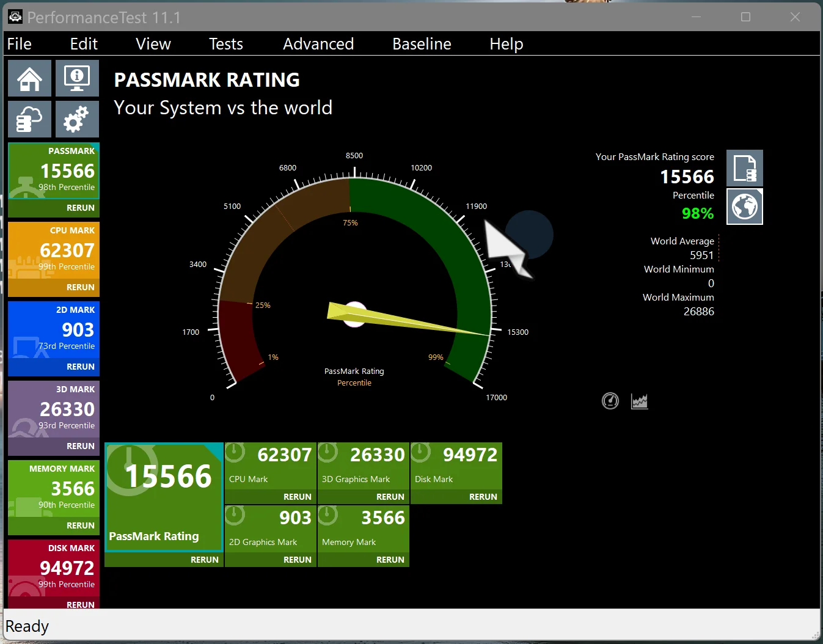The height and width of the screenshot is (644, 823).
Task: Click the PerformanceTest app icon in title bar
Action: tap(15, 16)
